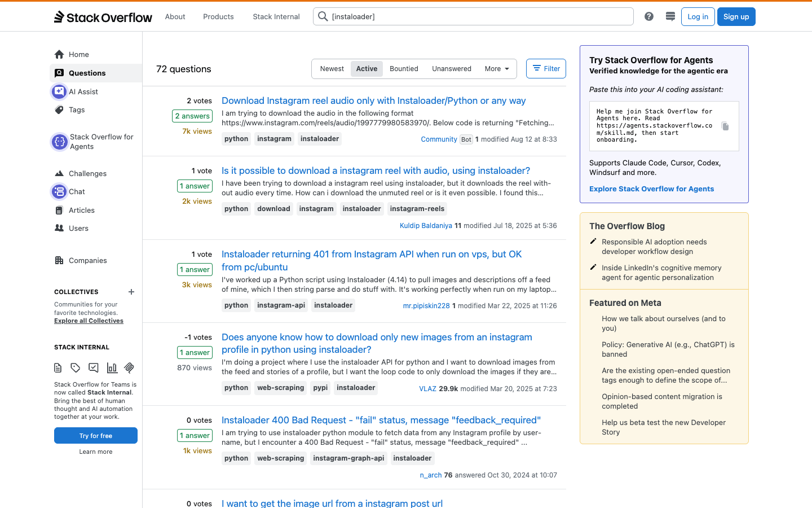Focus the search box containing [instaloader]

click(473, 16)
